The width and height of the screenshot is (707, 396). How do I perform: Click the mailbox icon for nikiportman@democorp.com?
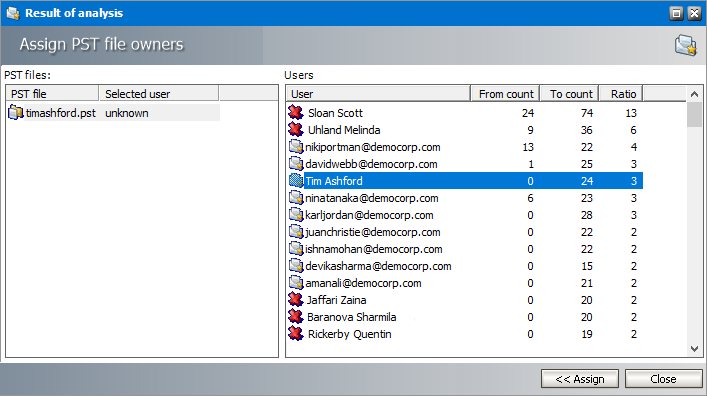[x=296, y=147]
